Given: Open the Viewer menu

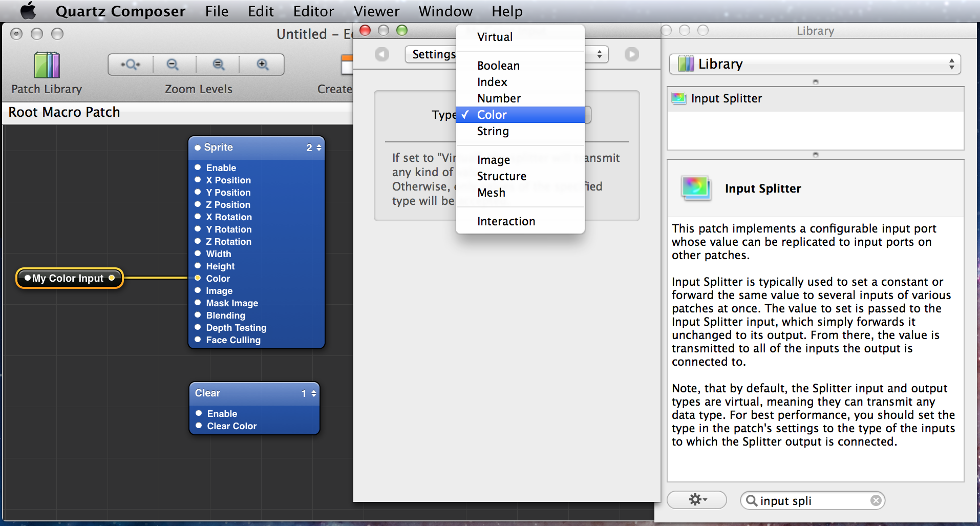Looking at the screenshot, I should pos(376,11).
